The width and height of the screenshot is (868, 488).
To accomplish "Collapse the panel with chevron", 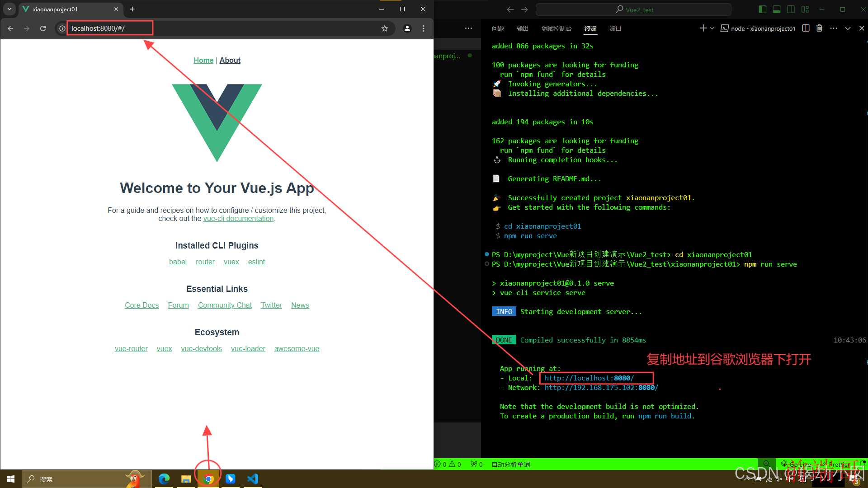I will [848, 28].
